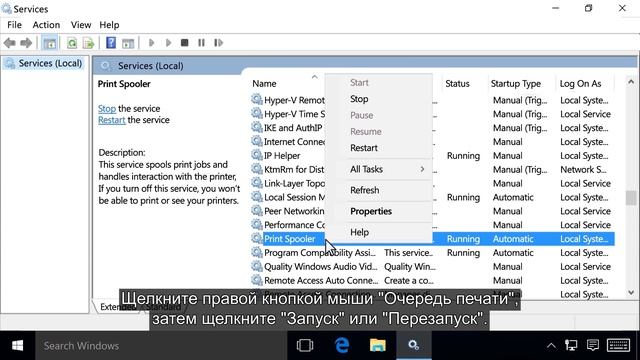Click the Forward arrow in toolbar
640x360 pixels.
point(26,43)
